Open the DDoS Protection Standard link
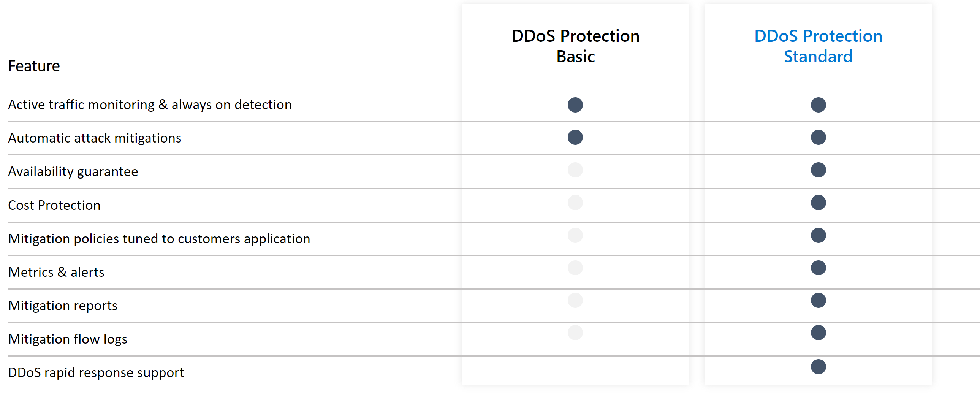Viewport: 980px width, 393px height. (x=818, y=46)
